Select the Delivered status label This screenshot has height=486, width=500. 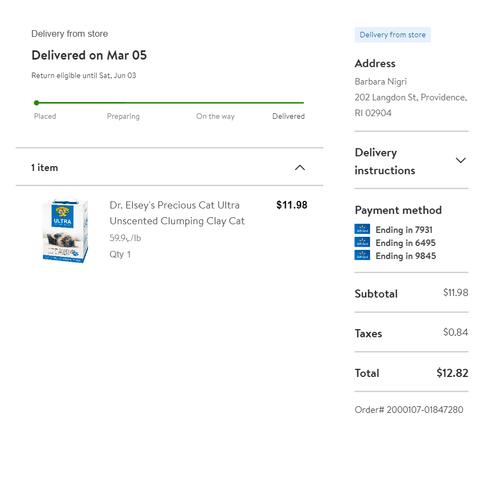[288, 116]
